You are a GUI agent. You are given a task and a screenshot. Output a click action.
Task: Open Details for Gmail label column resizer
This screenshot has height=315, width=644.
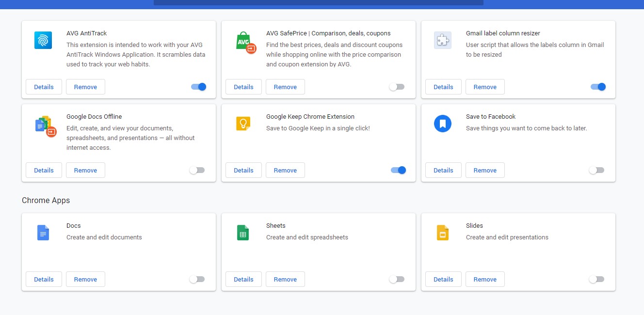tap(443, 87)
